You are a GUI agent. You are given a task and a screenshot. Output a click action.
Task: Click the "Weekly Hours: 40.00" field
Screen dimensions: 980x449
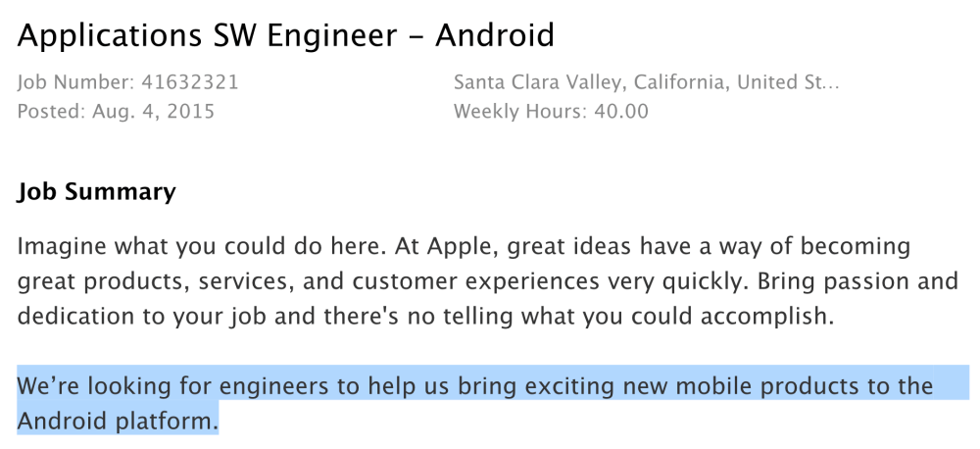pyautogui.click(x=551, y=111)
